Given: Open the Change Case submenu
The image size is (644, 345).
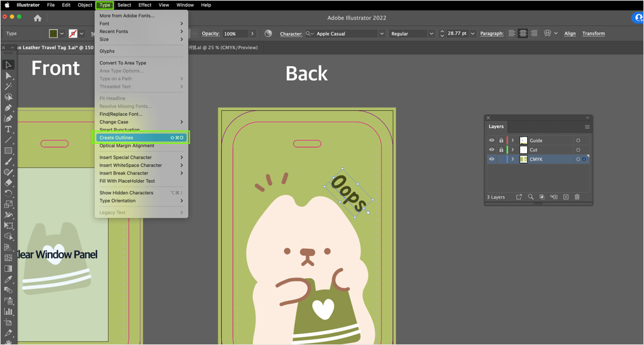Looking at the screenshot, I should (x=141, y=122).
